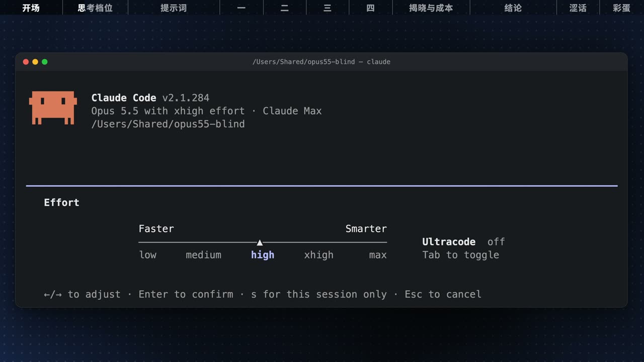Minimize the terminal using the yellow button
This screenshot has width=644, height=362.
(35, 62)
